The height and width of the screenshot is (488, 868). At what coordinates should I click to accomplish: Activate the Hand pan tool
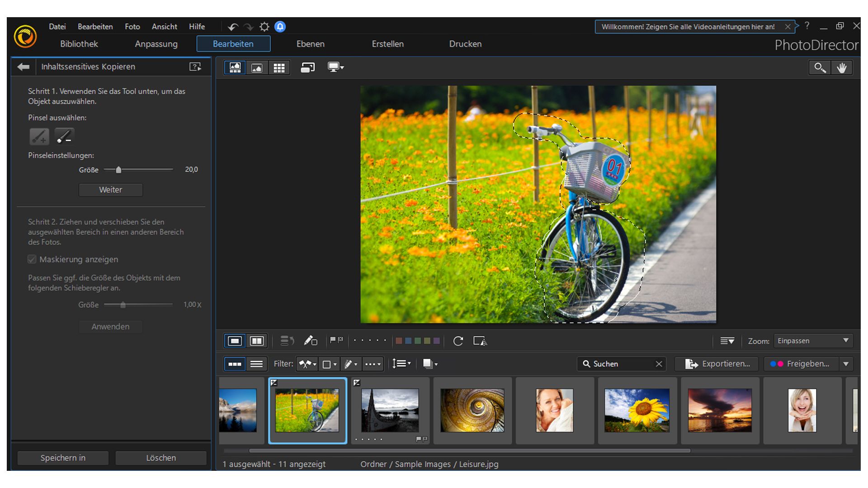click(842, 67)
